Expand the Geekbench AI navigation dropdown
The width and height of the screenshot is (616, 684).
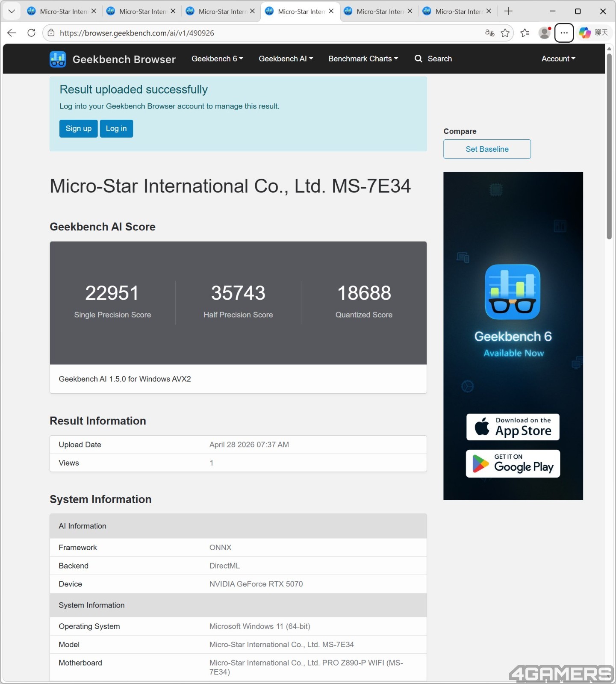(x=286, y=59)
